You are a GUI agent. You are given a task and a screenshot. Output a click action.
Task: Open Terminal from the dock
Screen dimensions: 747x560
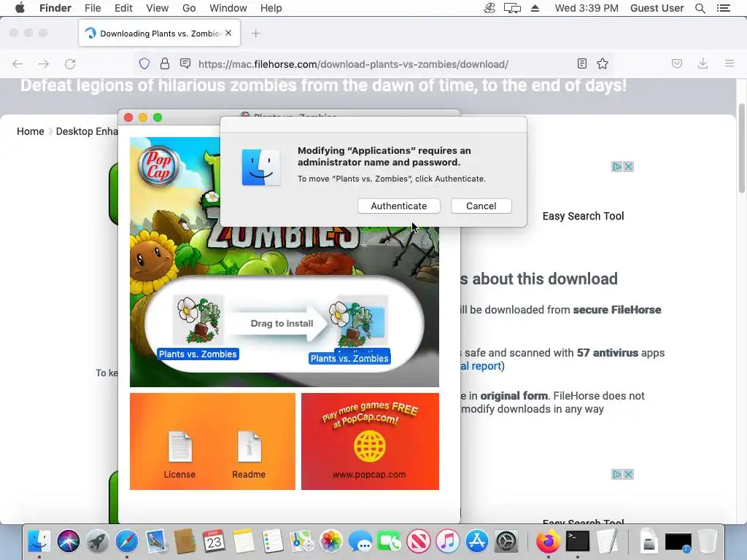coord(578,542)
